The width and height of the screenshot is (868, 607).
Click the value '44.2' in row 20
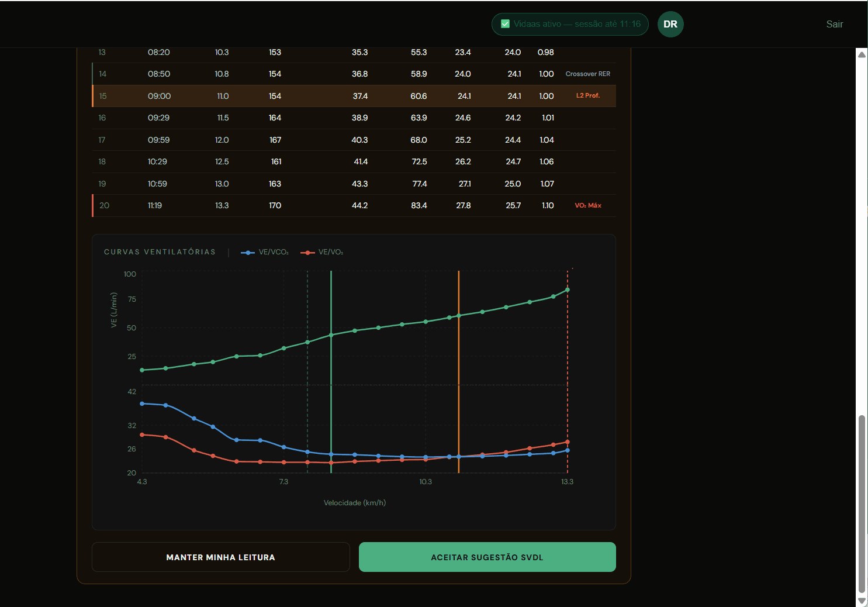point(360,206)
